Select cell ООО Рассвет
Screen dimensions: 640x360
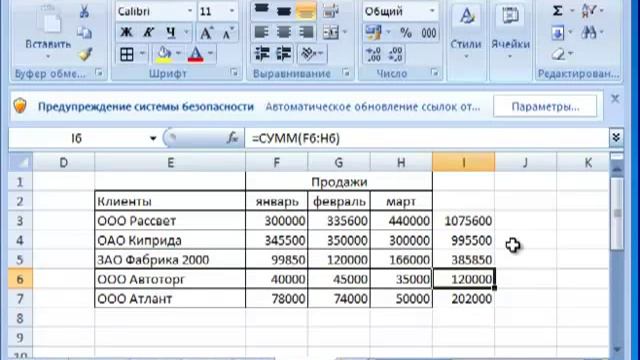click(x=170, y=221)
